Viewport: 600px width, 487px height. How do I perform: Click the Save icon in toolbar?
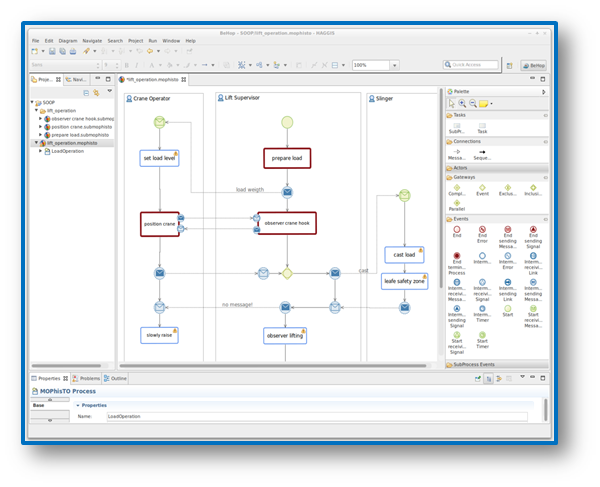tap(50, 51)
